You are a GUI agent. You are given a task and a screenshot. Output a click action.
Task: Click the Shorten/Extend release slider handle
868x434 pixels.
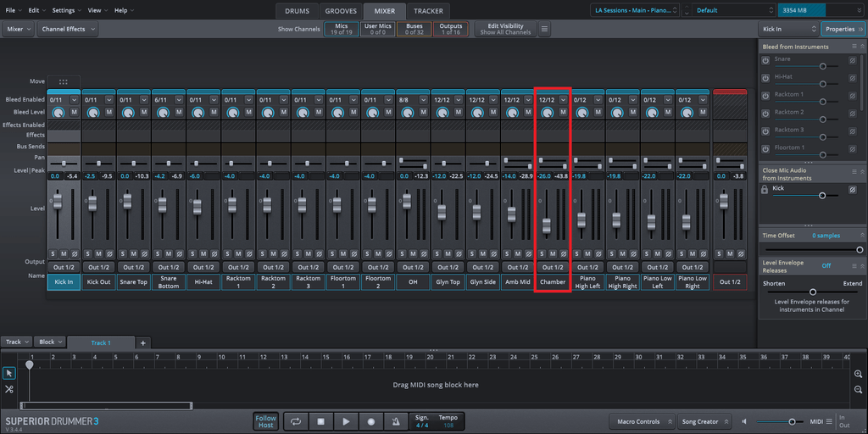pos(813,292)
